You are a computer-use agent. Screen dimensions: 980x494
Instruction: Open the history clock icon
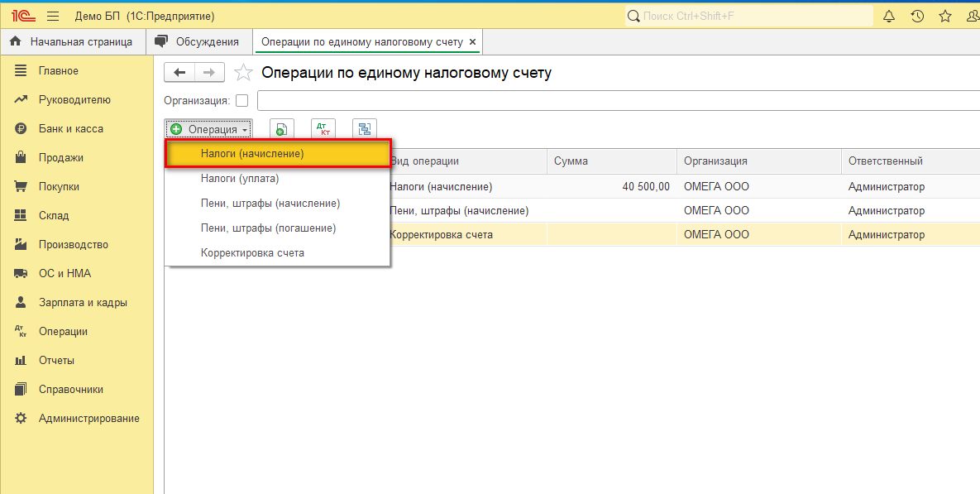[917, 17]
